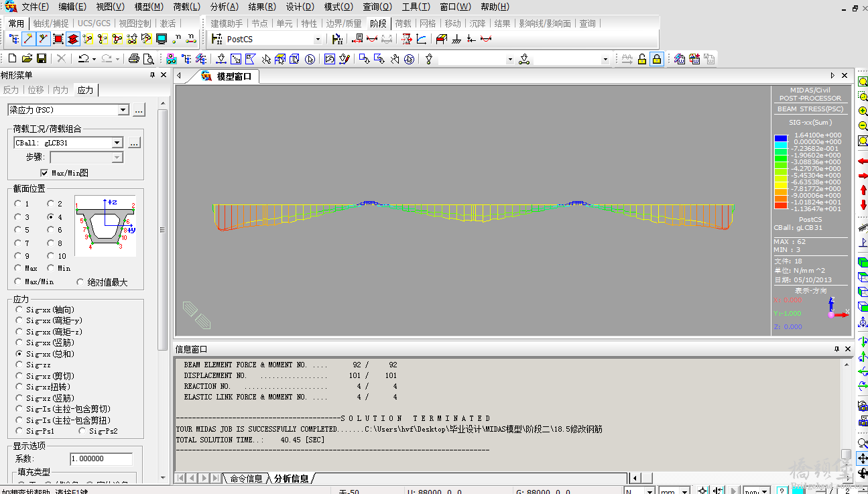
Task: Click the ... button beside CBall: gLCB31
Action: tap(134, 143)
